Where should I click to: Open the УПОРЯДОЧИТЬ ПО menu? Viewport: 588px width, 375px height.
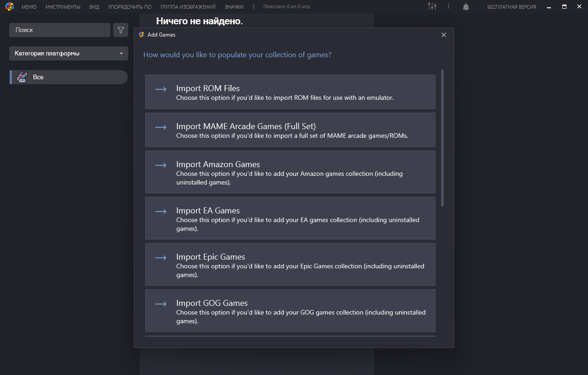click(x=130, y=7)
